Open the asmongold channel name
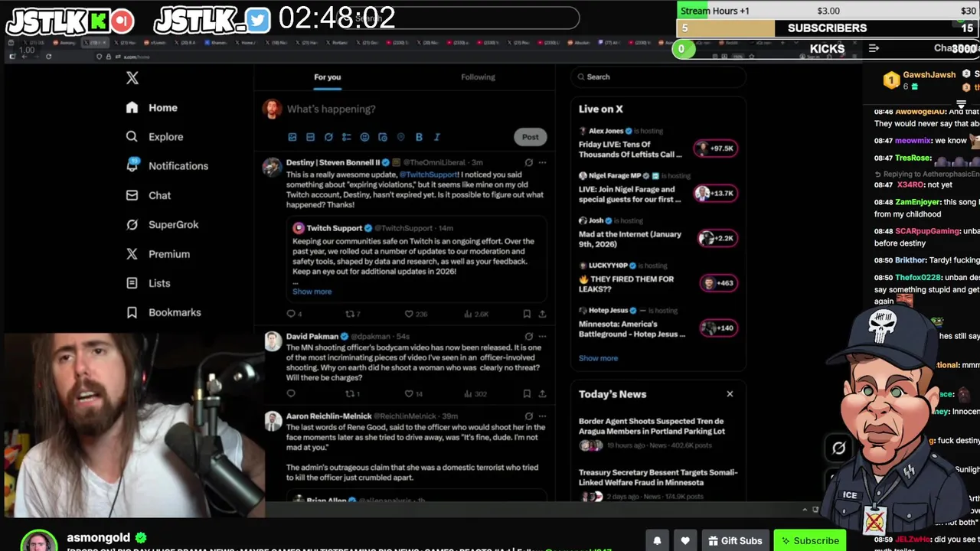Viewport: 980px width, 551px height. coord(99,537)
